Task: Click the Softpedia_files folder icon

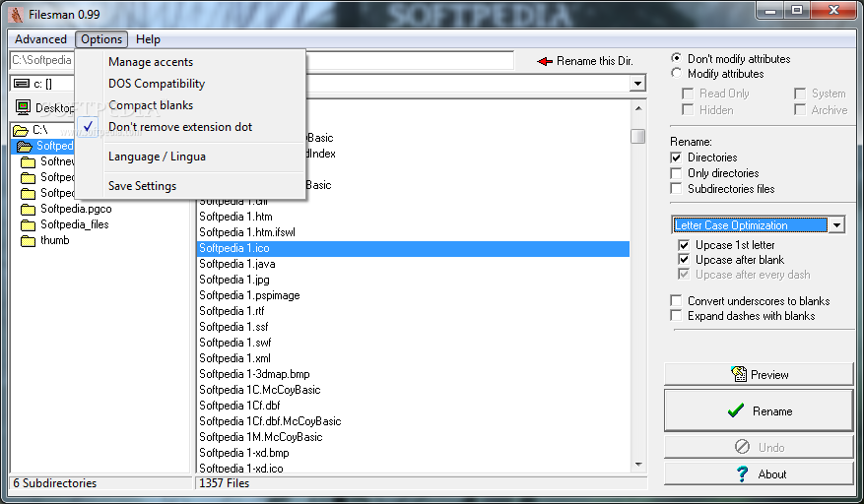Action: tap(29, 224)
